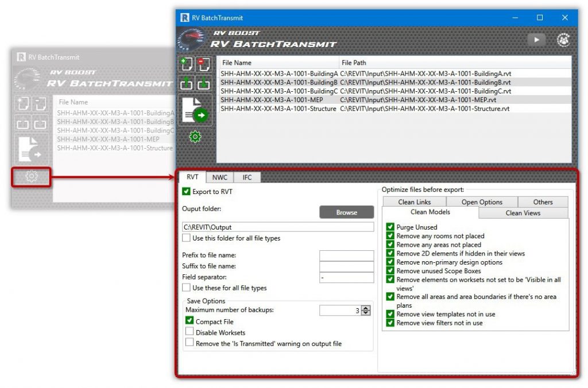Screen dimensions: 588x388
Task: Select the MEP row in the faded window
Action: coord(115,139)
